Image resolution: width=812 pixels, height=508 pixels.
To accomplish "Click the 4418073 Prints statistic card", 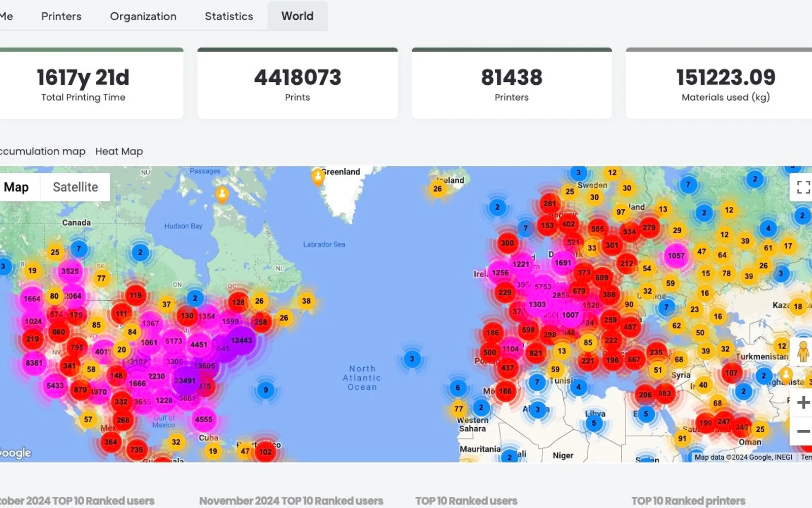I will tap(297, 83).
